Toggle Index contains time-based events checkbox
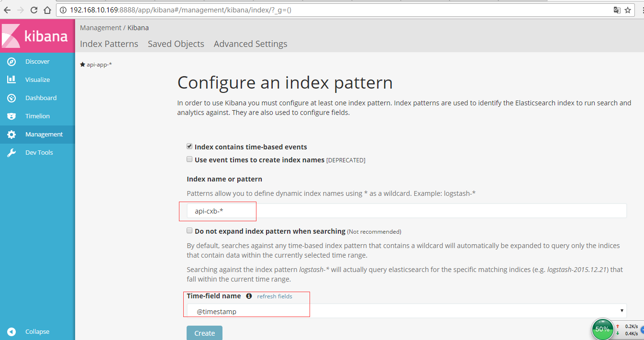 click(x=189, y=147)
